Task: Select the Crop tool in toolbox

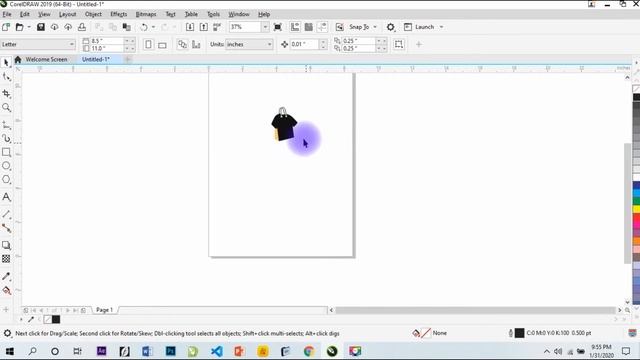Action: click(x=6, y=93)
